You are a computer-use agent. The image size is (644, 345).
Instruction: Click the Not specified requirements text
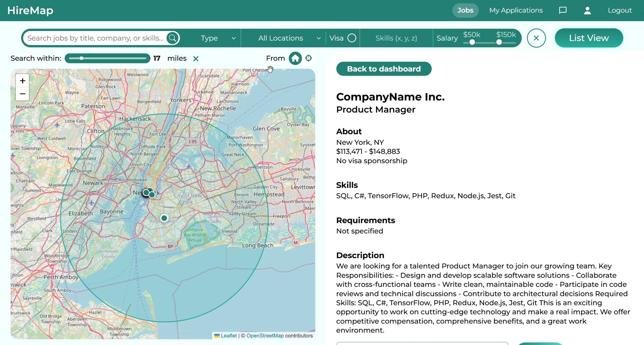[360, 231]
